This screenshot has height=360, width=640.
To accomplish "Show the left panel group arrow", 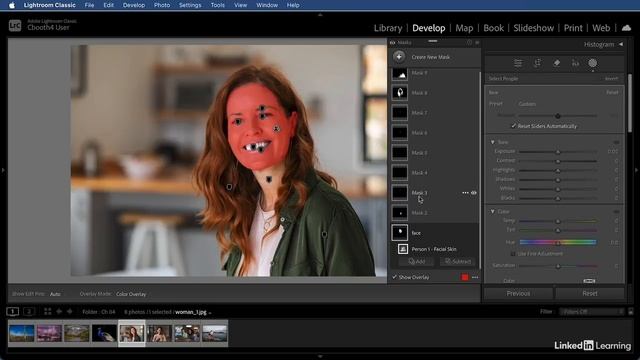I will tap(3, 170).
